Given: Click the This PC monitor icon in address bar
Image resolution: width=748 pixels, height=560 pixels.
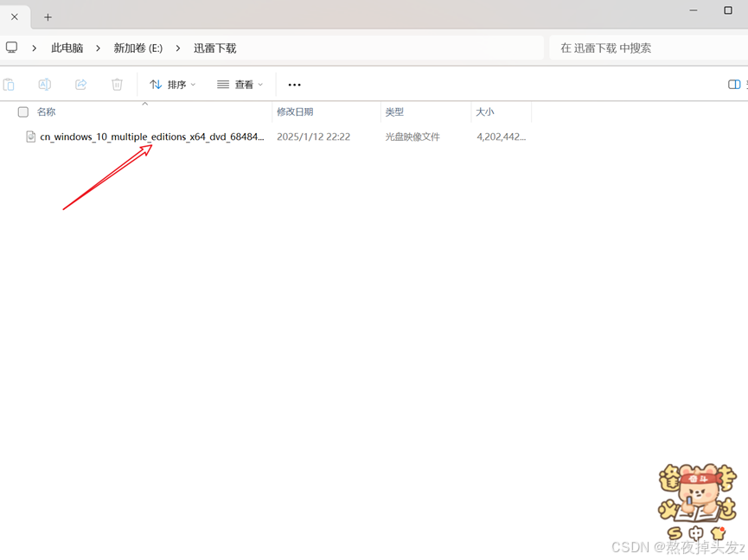Looking at the screenshot, I should pos(12,48).
